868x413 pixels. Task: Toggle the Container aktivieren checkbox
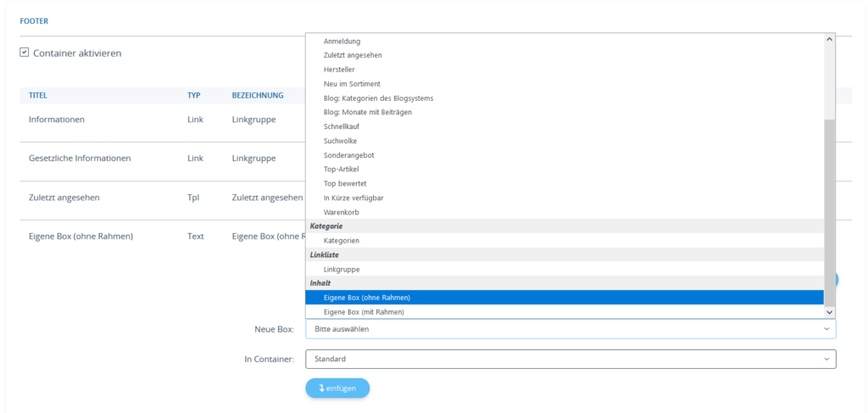coord(25,53)
